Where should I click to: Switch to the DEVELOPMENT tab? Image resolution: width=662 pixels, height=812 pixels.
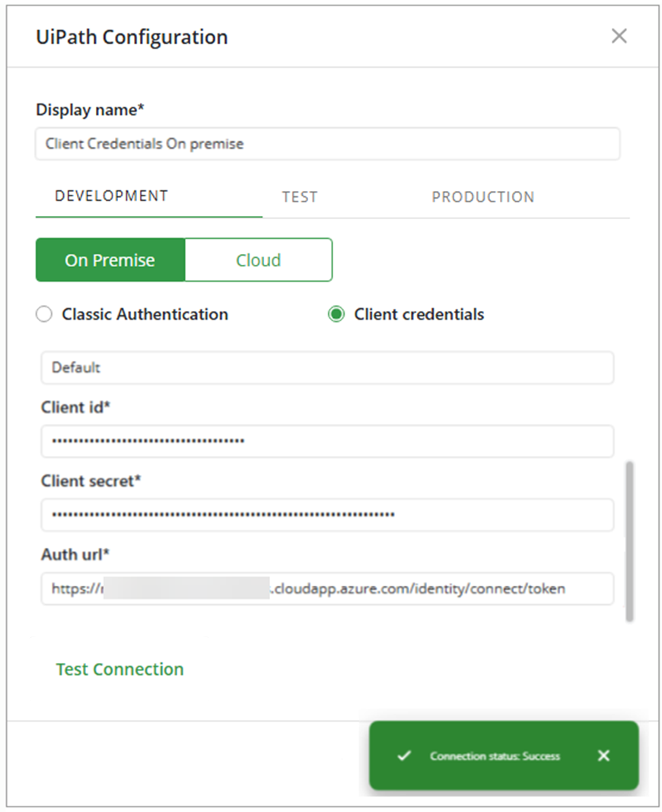(x=111, y=196)
